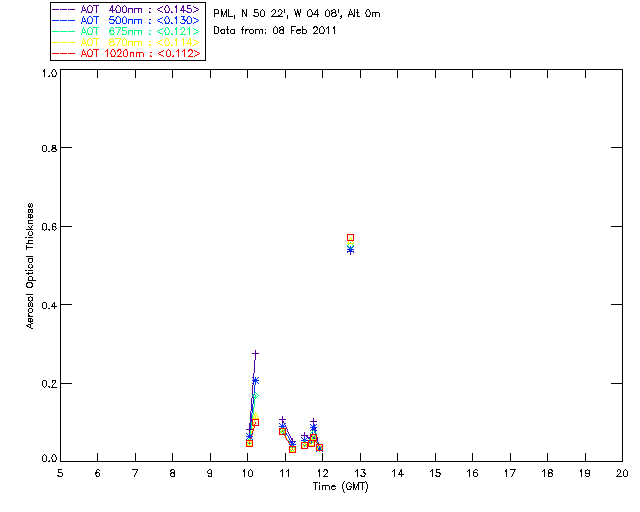Click the blue asterisk marker at the 0.21 peak
This screenshot has width=640, height=512.
[256, 381]
